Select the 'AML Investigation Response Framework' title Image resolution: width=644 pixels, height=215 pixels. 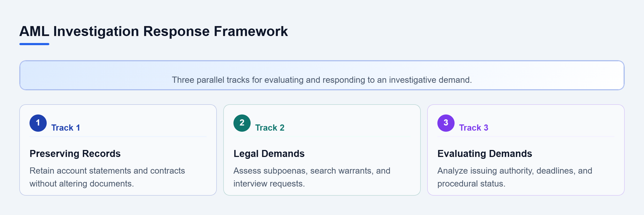click(153, 31)
